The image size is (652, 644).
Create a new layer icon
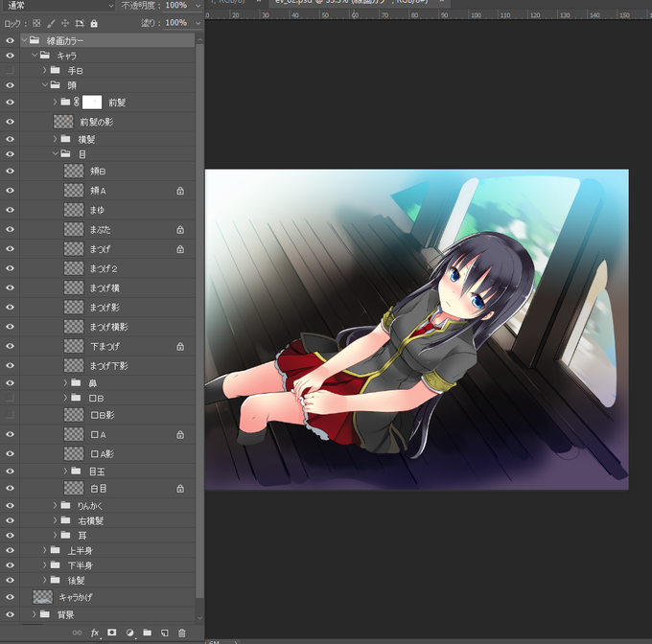tap(165, 632)
